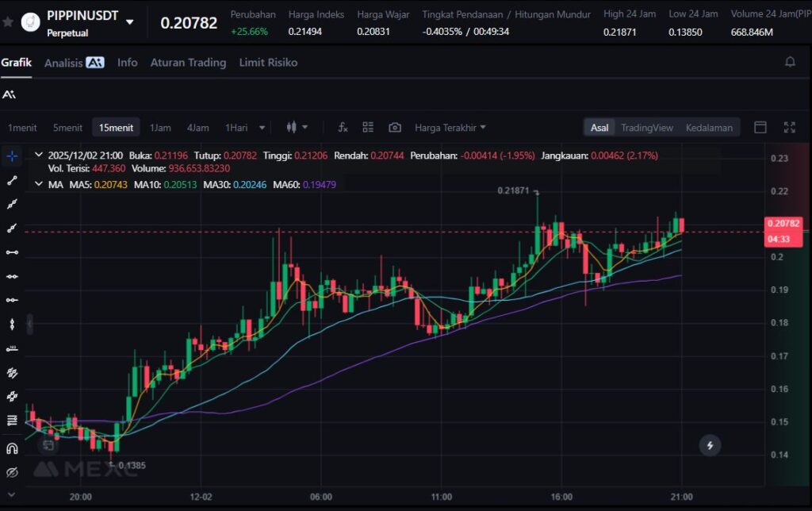Expand the Harga Terakhir price dropdown
The width and height of the screenshot is (812, 511).
click(x=450, y=128)
